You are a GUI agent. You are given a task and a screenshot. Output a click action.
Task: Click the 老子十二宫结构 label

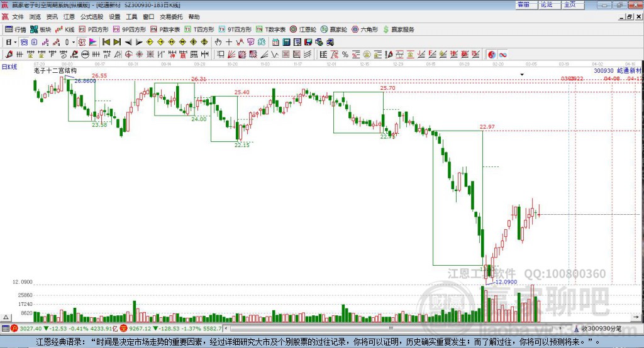coord(55,70)
